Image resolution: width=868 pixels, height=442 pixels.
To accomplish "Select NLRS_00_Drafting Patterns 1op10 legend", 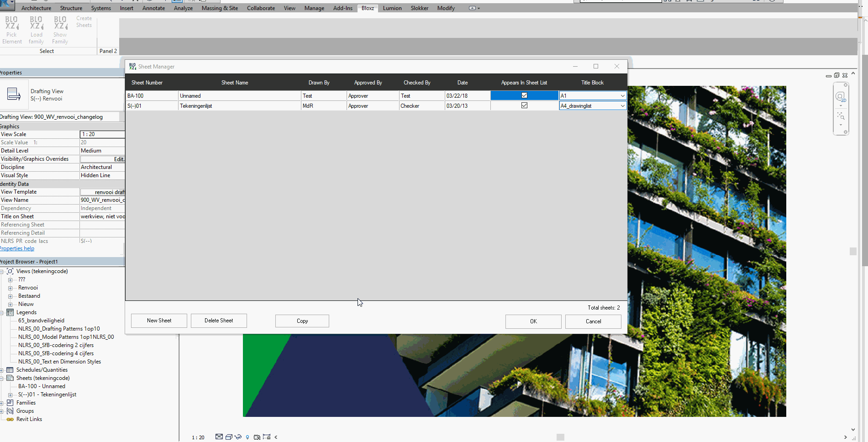I will (59, 329).
